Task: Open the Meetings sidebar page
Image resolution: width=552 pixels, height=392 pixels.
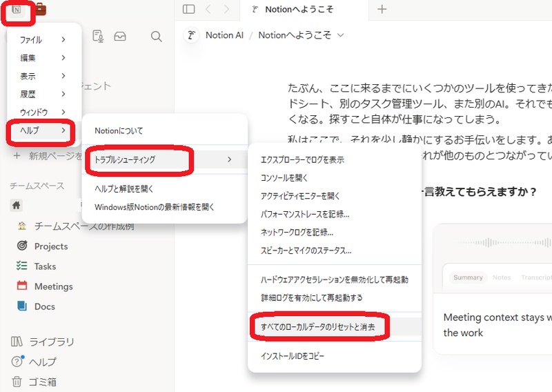Action: [54, 286]
